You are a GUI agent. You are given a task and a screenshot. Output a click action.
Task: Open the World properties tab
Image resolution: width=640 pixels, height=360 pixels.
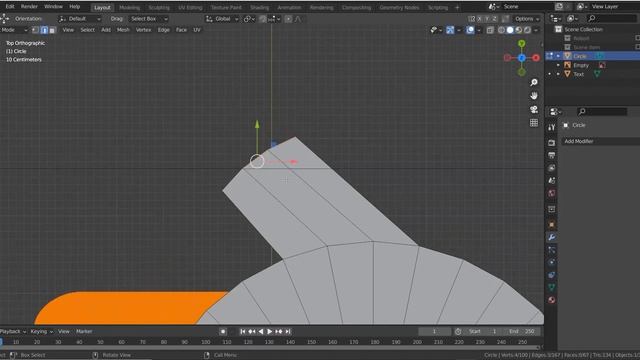(x=551, y=193)
